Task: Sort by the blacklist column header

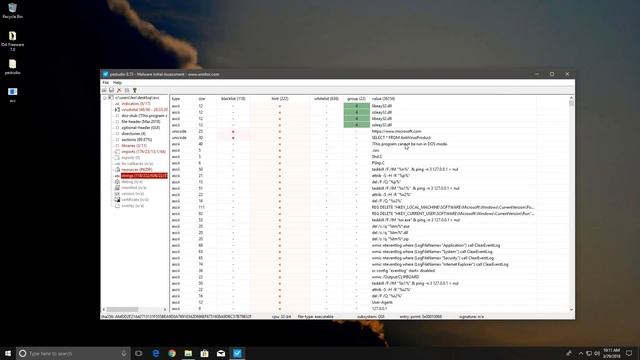Action: click(233, 99)
